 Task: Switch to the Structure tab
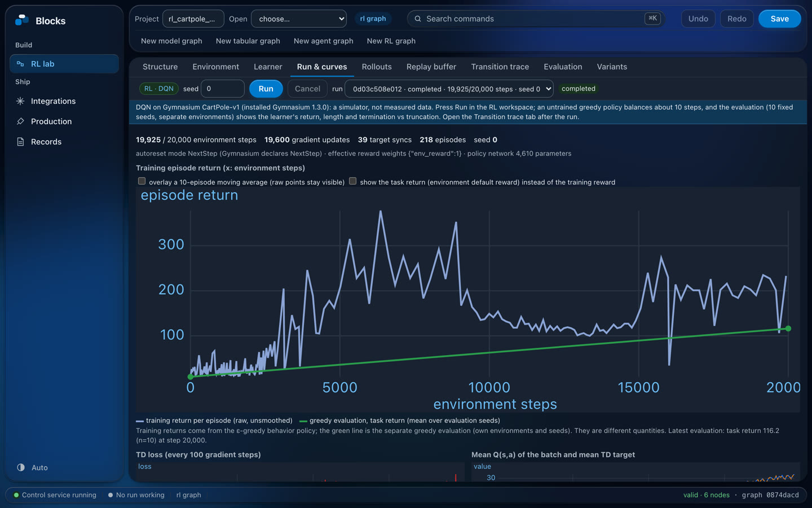(x=160, y=67)
